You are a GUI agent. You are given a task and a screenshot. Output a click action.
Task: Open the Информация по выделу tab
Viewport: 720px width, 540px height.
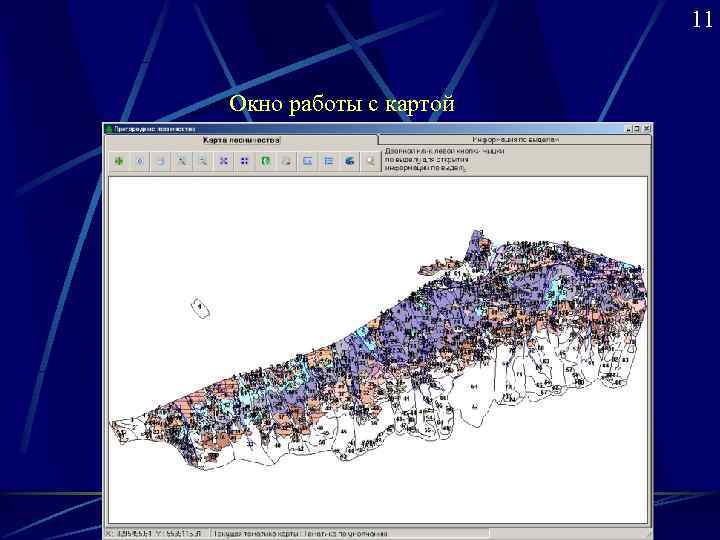(x=515, y=140)
